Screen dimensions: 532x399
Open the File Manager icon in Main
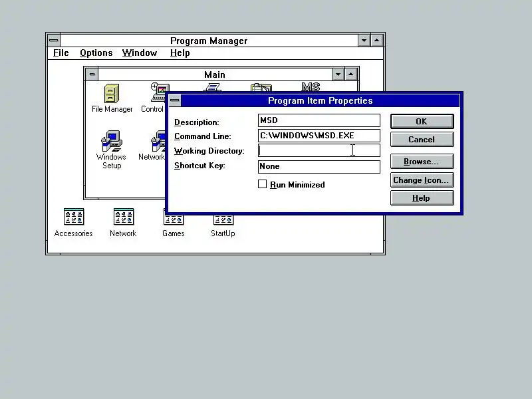(x=112, y=93)
